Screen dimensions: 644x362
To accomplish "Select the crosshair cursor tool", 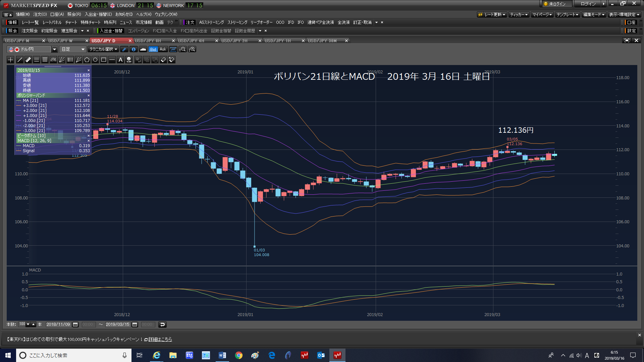I will point(10,60).
